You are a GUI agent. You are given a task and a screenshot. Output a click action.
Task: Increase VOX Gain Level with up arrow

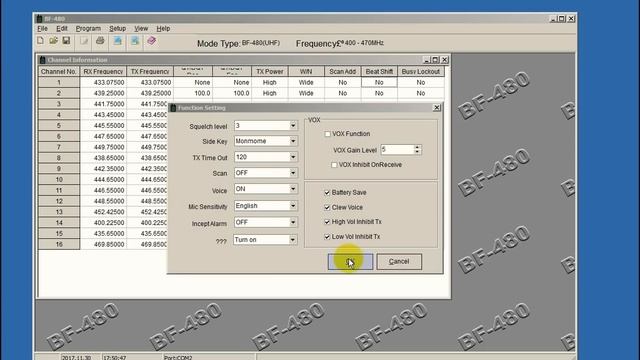[x=417, y=147]
